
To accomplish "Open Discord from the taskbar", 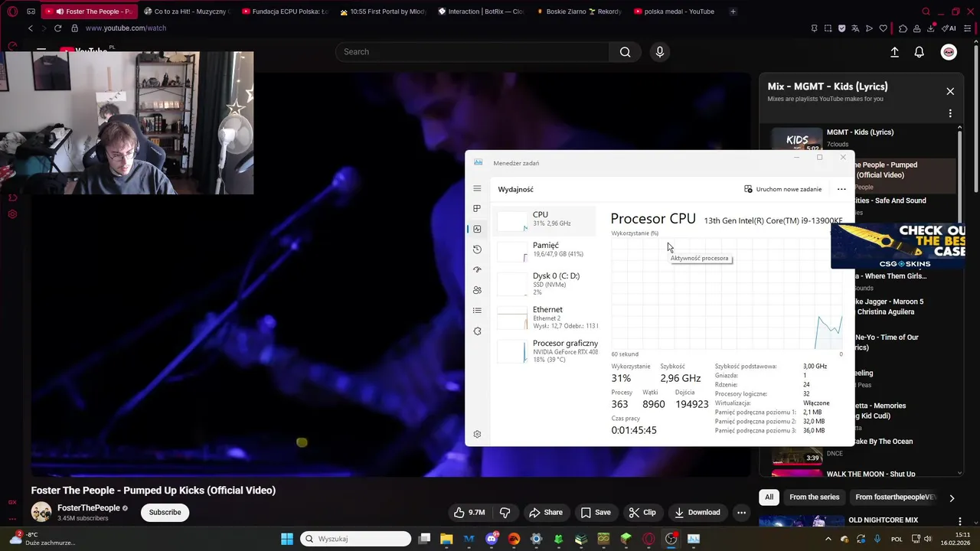I will coord(492,539).
